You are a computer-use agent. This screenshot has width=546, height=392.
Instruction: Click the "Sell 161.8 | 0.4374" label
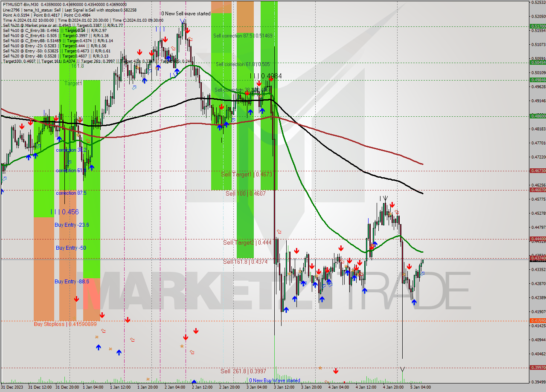tap(245, 262)
